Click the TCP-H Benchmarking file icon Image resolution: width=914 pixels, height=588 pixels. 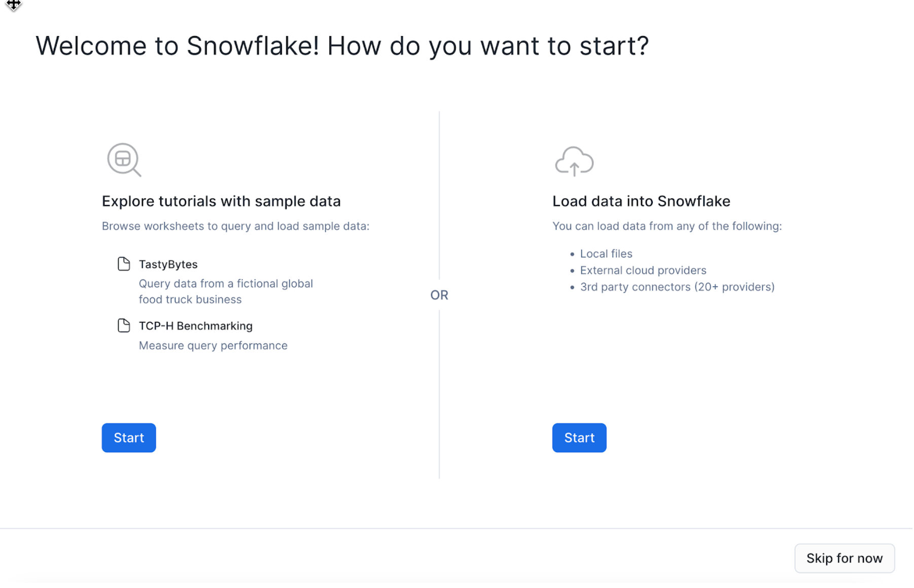click(124, 325)
